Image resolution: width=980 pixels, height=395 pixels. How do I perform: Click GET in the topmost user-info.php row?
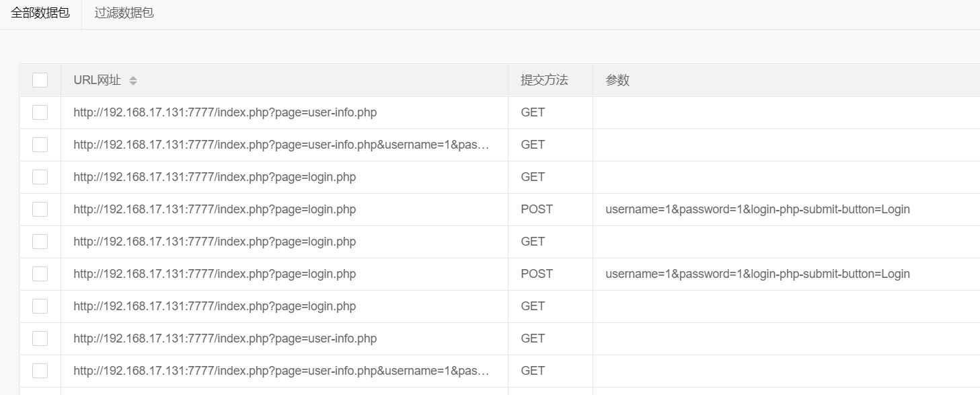[x=533, y=112]
